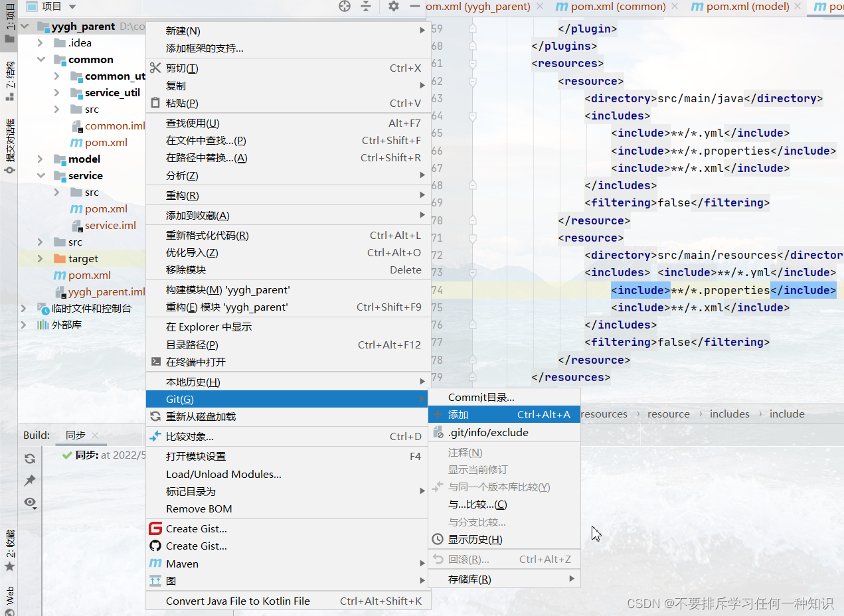
Task: Open the project view dropdown
Action: click(72, 7)
